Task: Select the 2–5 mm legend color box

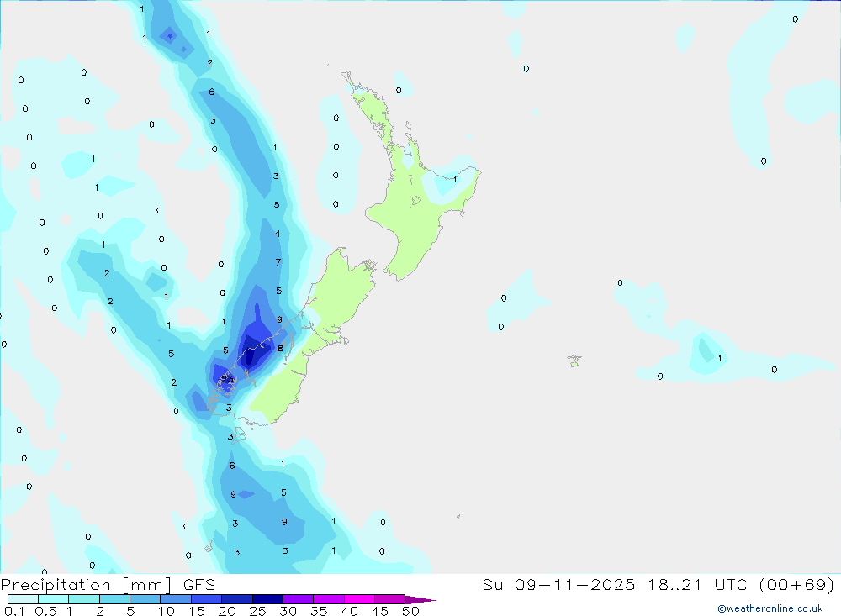Action: tap(114, 599)
